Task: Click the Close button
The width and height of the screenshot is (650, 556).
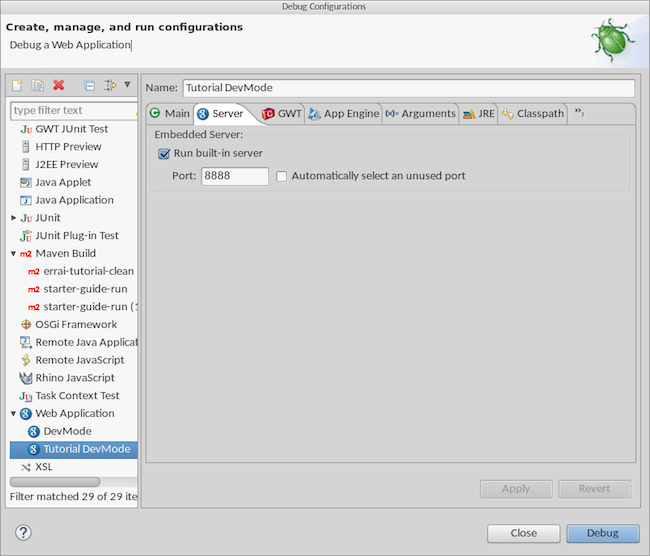Action: click(x=524, y=533)
